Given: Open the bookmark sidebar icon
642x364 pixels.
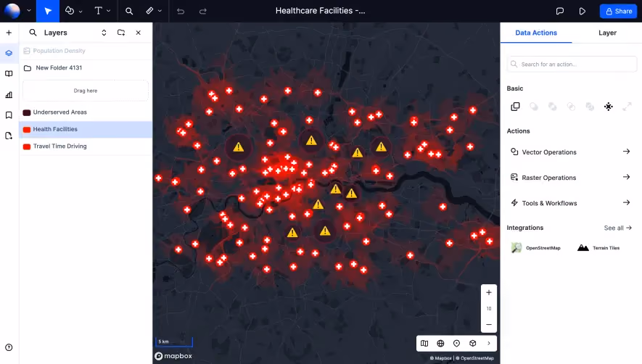Looking at the screenshot, I should pos(9,115).
